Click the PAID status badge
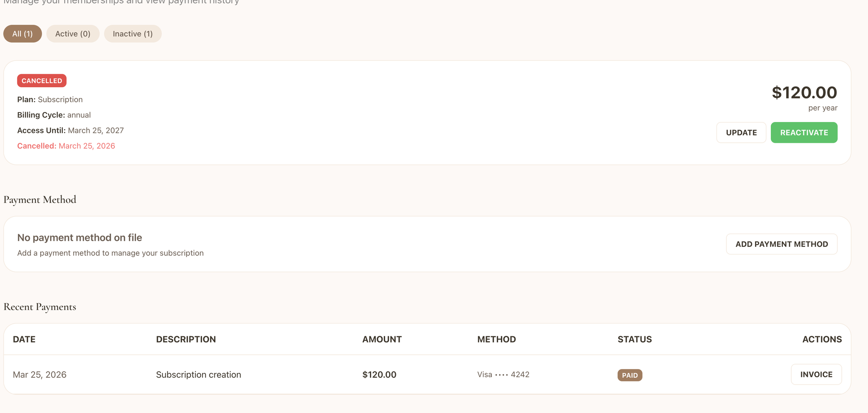Screen dimensions: 868x413 (x=630, y=375)
